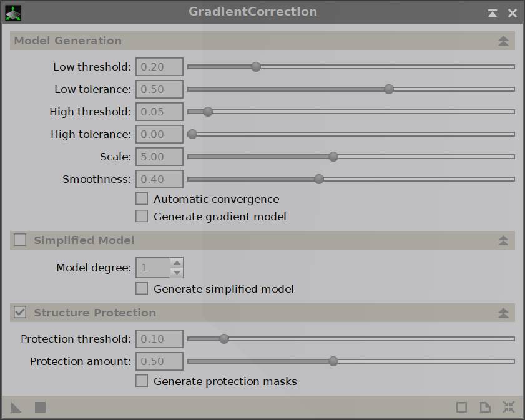Click the Low threshold slider handle

[256, 67]
